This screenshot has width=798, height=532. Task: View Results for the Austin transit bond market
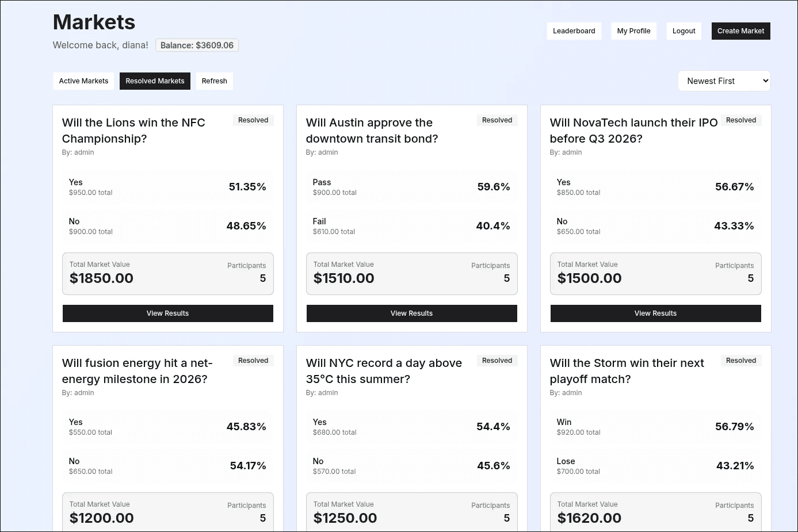(x=411, y=313)
